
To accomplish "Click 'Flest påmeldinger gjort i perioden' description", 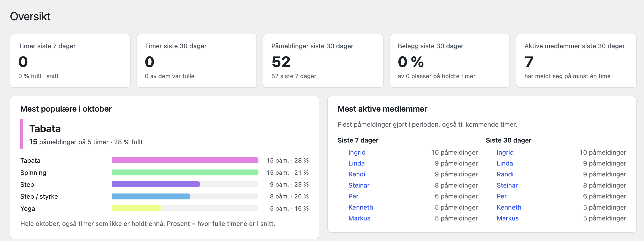I will [427, 124].
